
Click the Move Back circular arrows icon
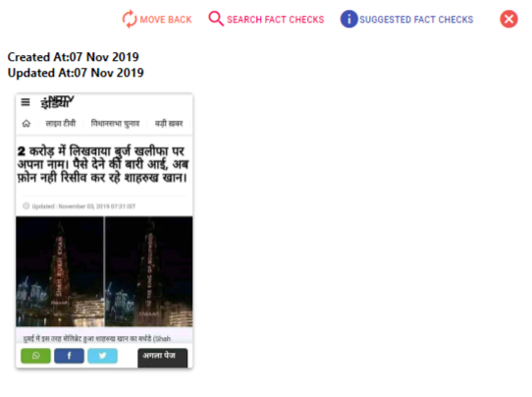[130, 19]
